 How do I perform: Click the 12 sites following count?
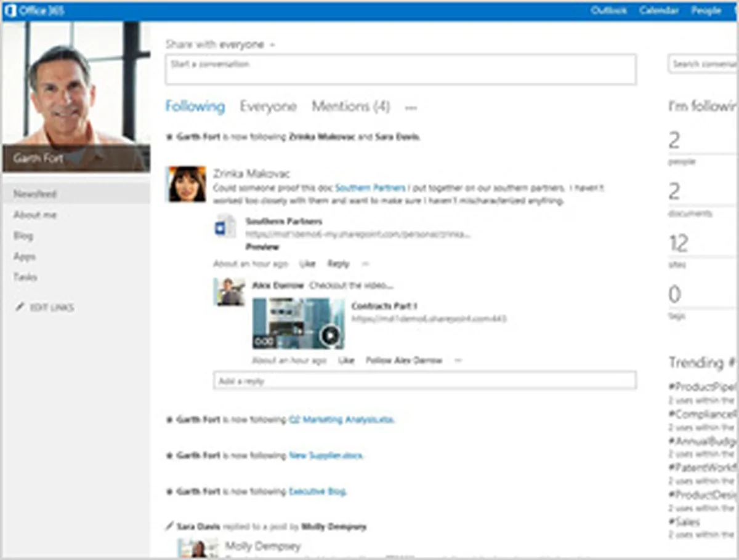(678, 244)
